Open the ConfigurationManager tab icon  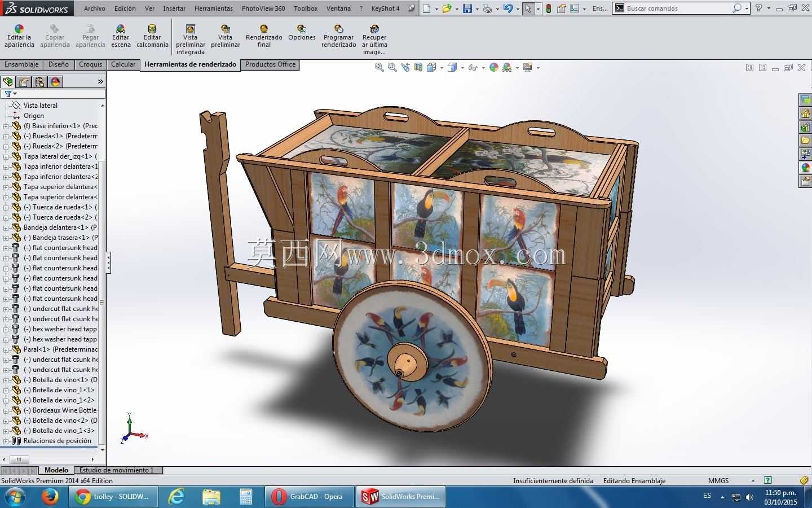click(39, 82)
